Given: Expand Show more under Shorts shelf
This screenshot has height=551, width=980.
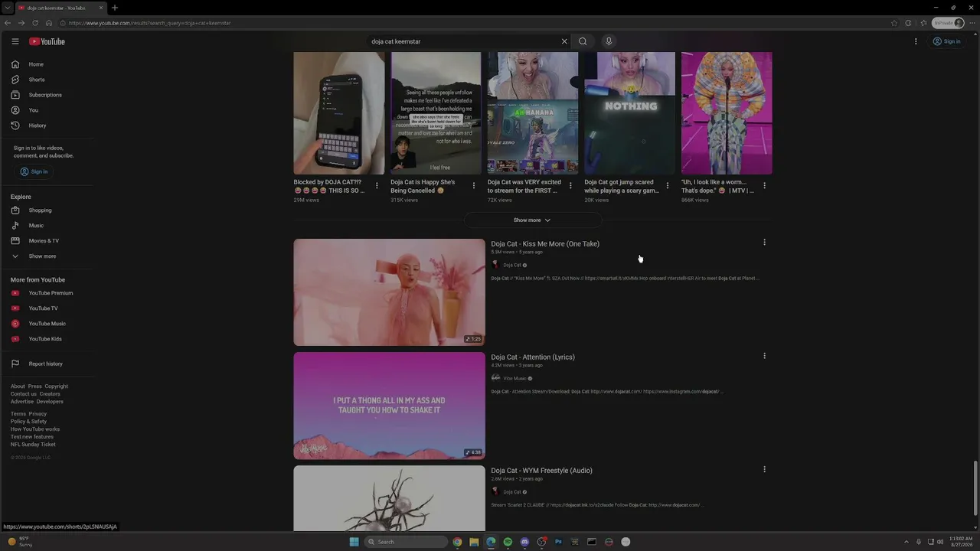Looking at the screenshot, I should point(532,220).
